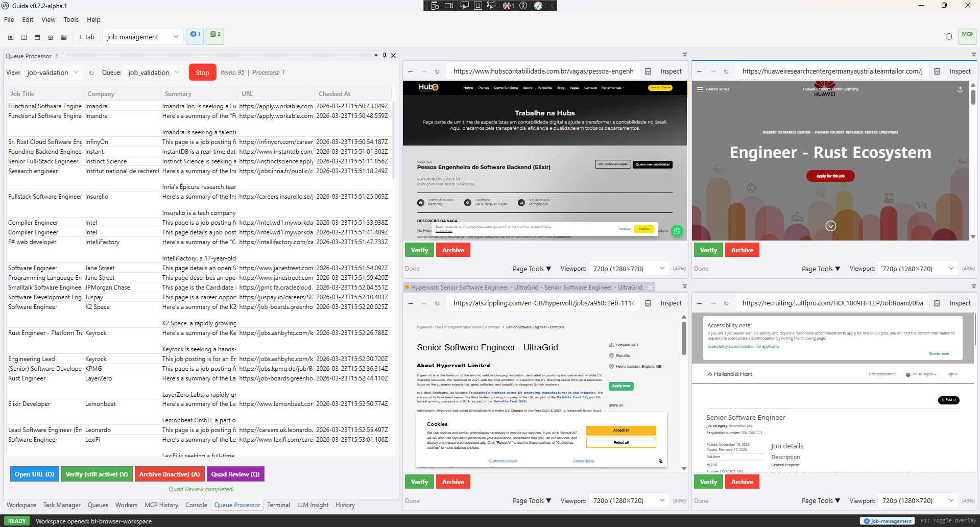
Task: Switch to the MCP History tab
Action: [x=161, y=505]
